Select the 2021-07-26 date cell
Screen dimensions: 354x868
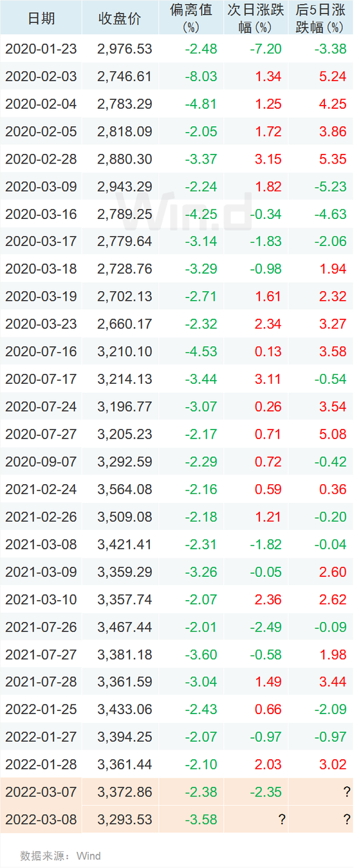41,627
